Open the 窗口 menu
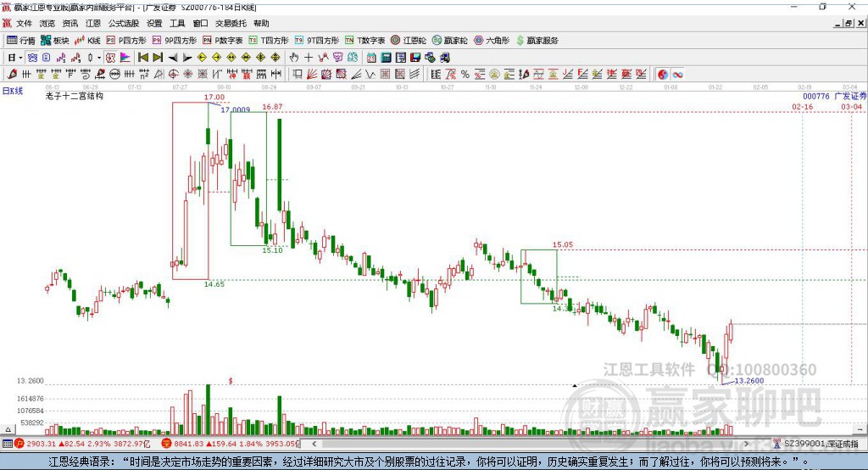This screenshot has width=868, height=470. pyautogui.click(x=200, y=23)
